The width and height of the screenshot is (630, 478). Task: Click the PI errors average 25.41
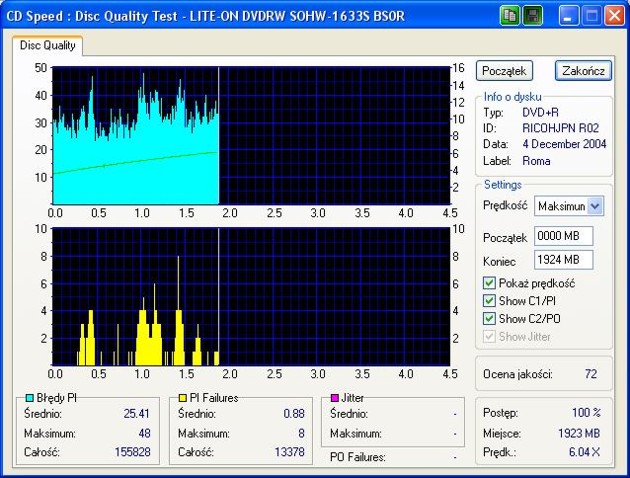click(x=137, y=413)
